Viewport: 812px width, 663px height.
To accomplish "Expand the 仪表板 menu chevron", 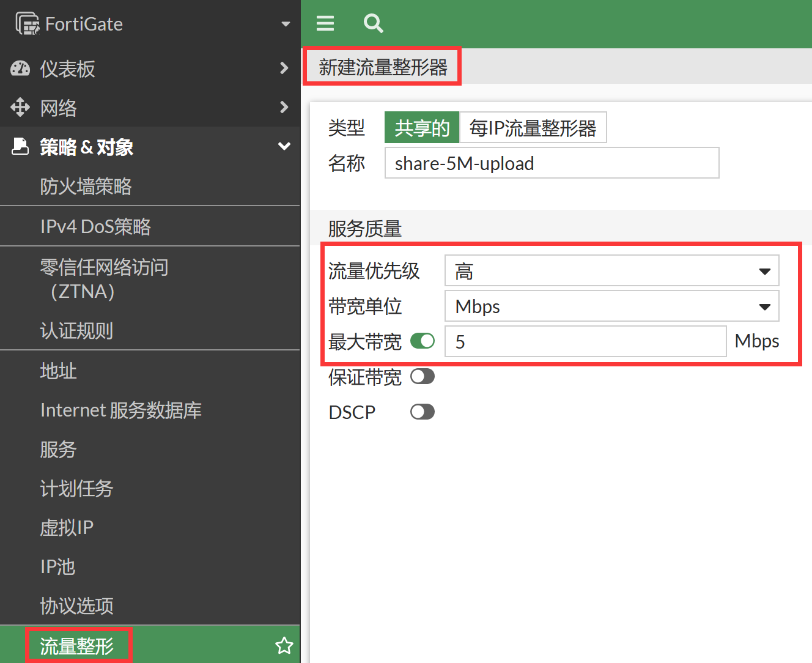I will (284, 68).
